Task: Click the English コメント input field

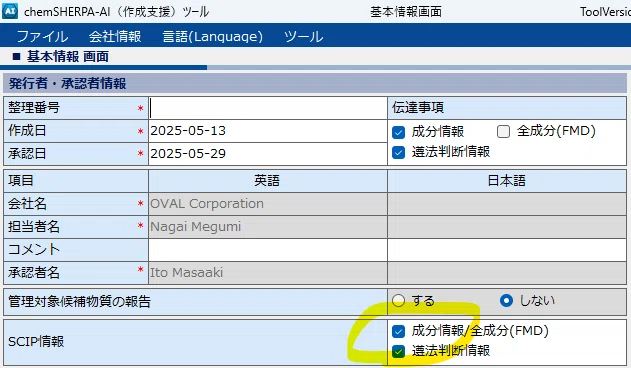Action: pos(268,250)
